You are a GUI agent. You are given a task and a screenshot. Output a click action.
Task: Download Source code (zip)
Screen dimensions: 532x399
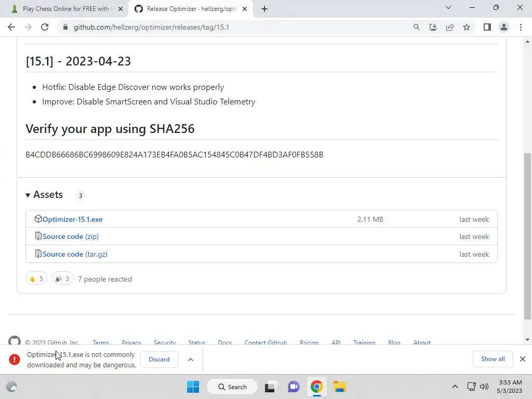tap(71, 236)
